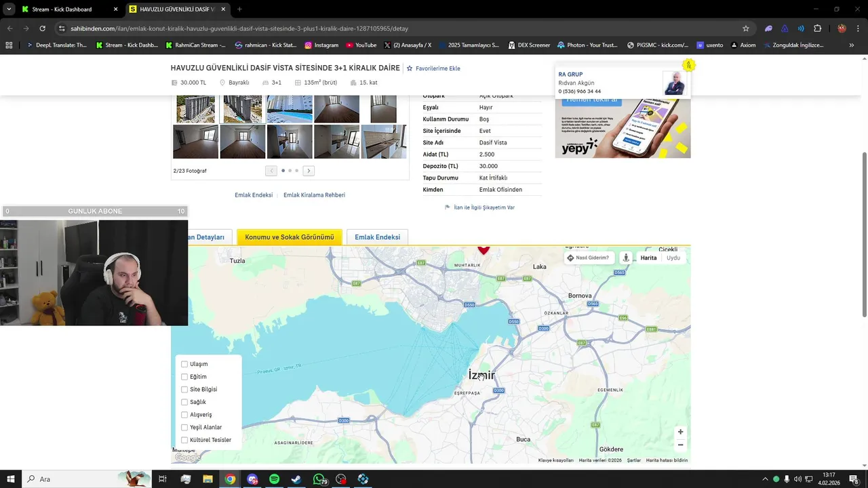The width and height of the screenshot is (868, 488).
Task: Click the Ara taskbar search box
Action: coord(88,479)
